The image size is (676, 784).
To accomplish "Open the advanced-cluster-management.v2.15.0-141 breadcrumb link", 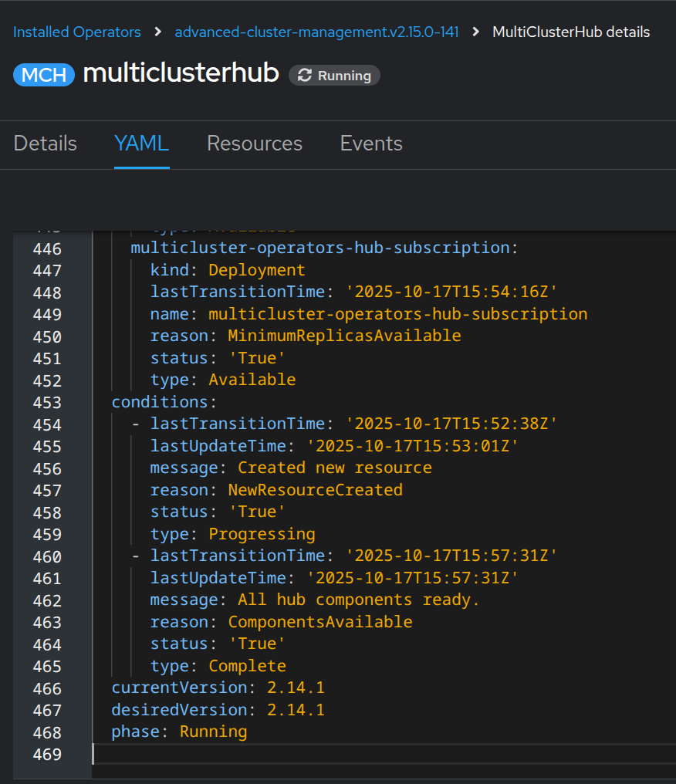I will pyautogui.click(x=316, y=32).
